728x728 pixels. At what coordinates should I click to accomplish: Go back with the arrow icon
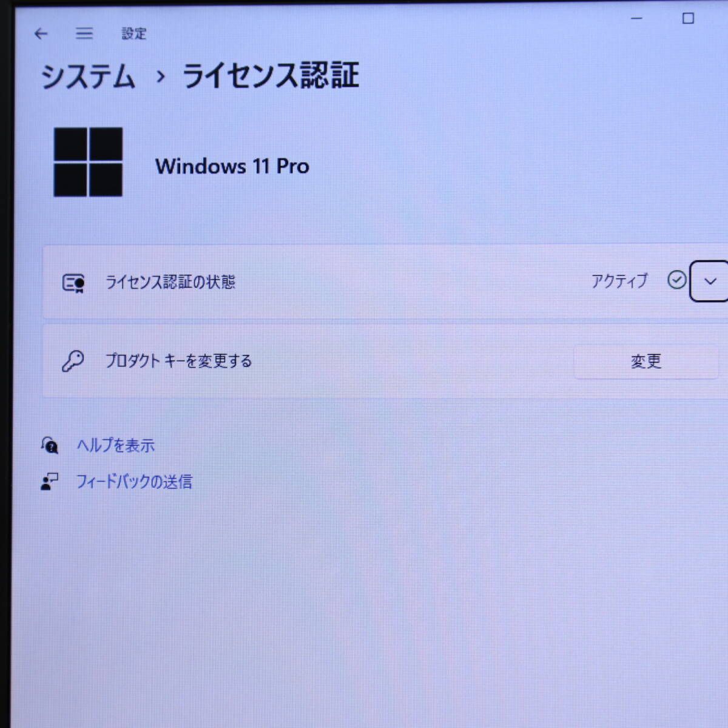[x=41, y=34]
